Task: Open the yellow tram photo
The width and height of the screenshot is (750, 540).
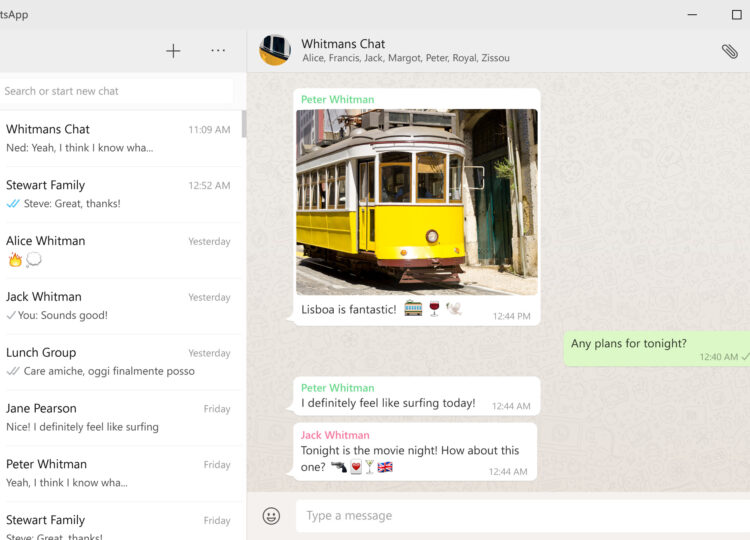Action: coord(416,201)
